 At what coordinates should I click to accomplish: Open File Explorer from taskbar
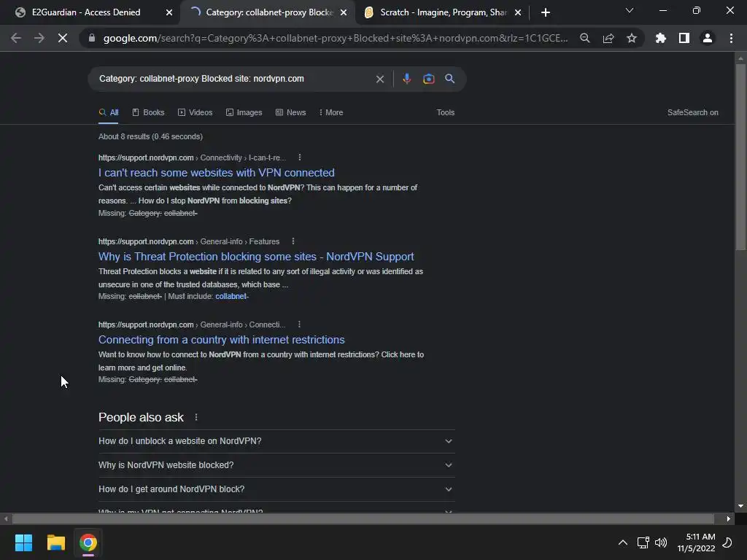[x=55, y=542]
